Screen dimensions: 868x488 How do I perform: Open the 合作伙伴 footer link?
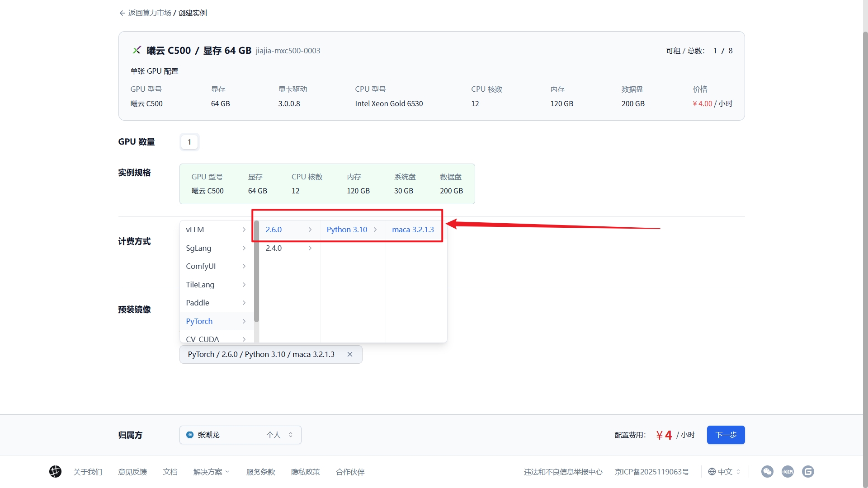tap(350, 472)
